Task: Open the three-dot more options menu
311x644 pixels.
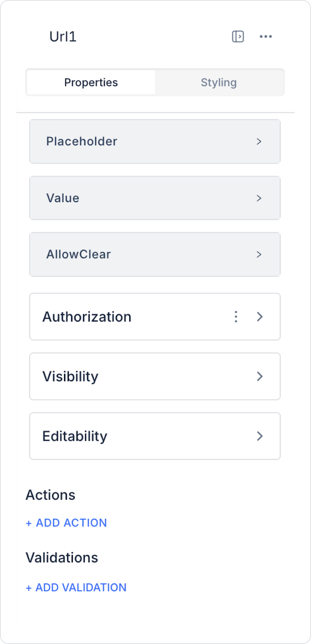Action: 266,37
